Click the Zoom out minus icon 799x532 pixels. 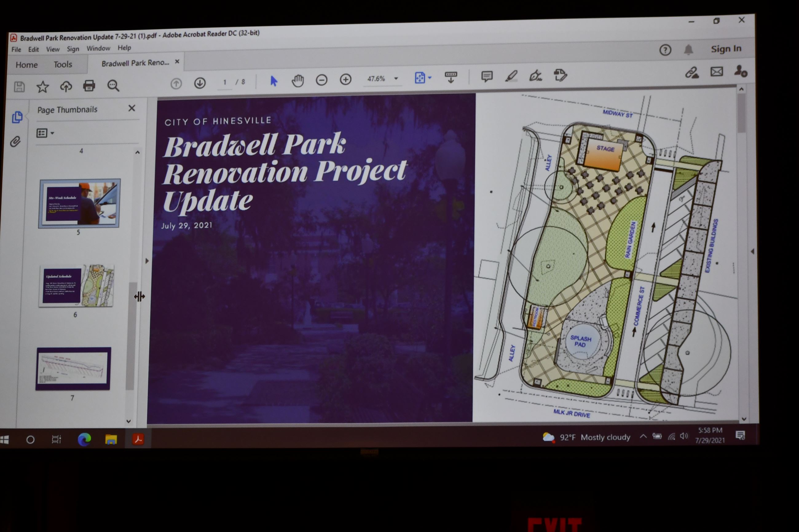[321, 80]
